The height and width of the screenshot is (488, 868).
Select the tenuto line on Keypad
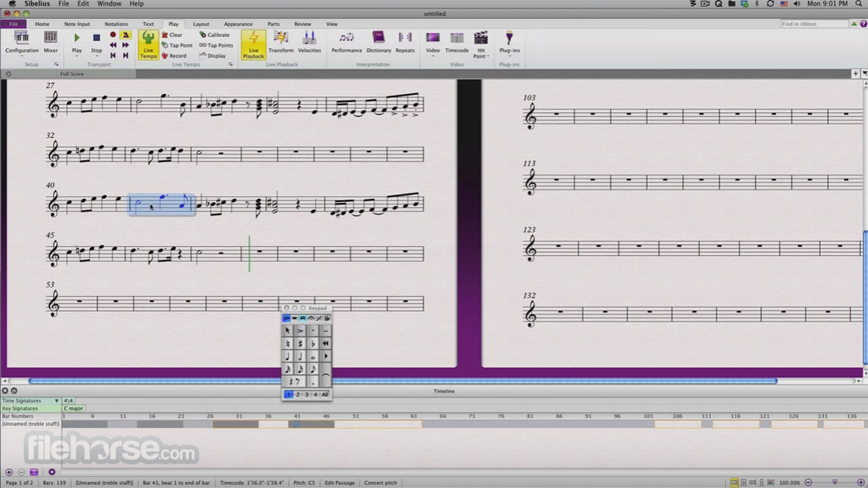[325, 331]
